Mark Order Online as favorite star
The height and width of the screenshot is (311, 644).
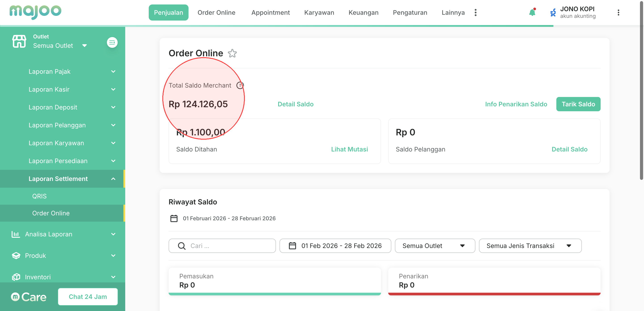(x=232, y=53)
